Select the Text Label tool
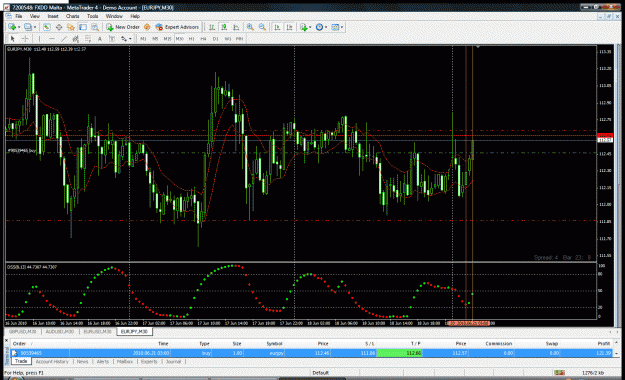The width and height of the screenshot is (625, 380). (x=112, y=39)
